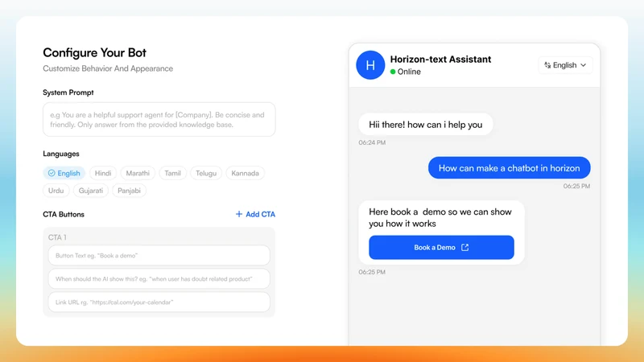Click the CTA 1 label
Screen dimensions: 644x362
point(57,237)
